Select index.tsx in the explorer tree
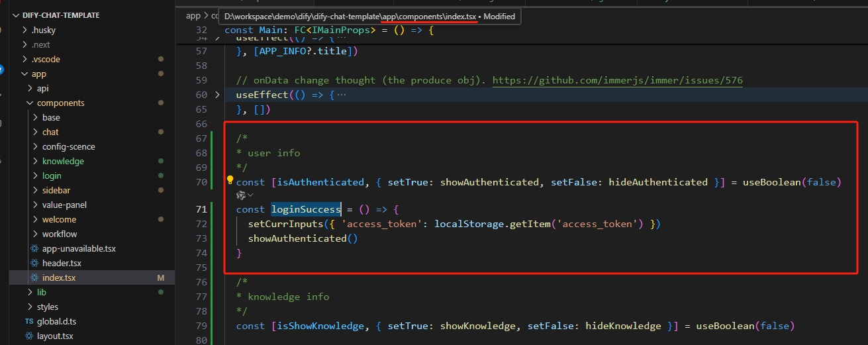 tap(59, 278)
